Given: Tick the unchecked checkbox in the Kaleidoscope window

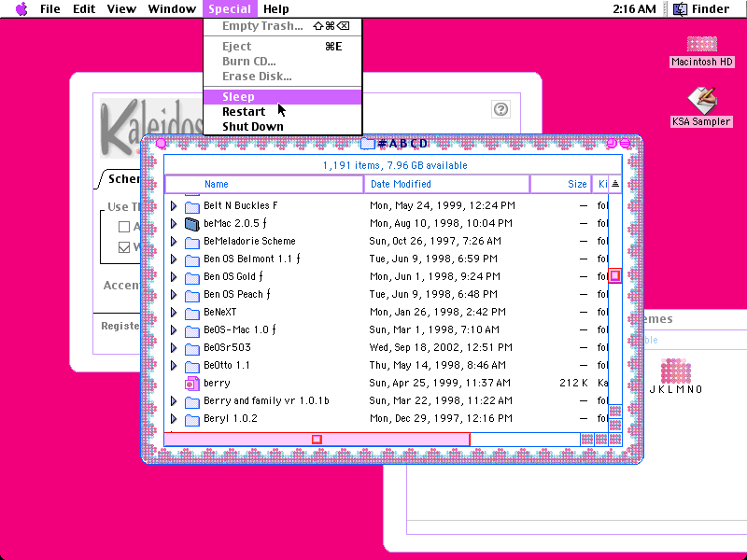Looking at the screenshot, I should [124, 227].
